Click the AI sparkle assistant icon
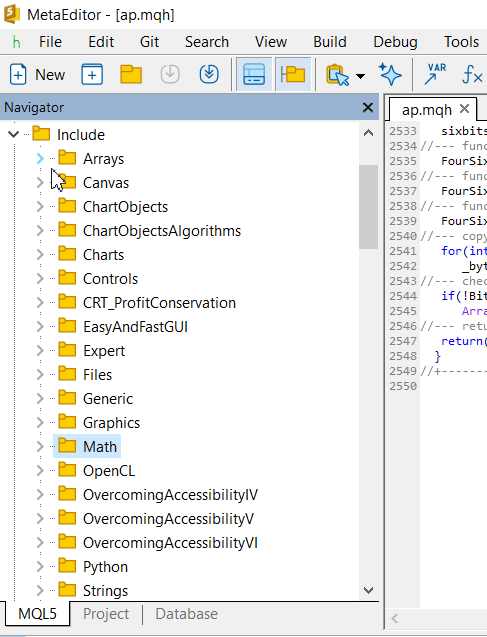487x637 pixels. [x=390, y=75]
